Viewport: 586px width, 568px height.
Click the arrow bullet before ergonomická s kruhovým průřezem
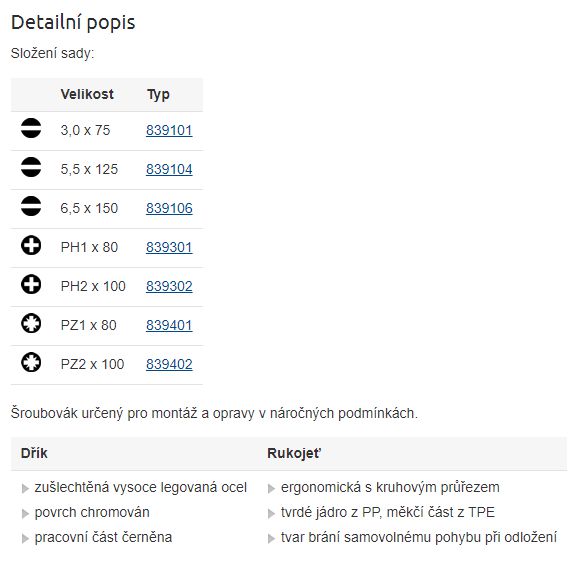271,489
